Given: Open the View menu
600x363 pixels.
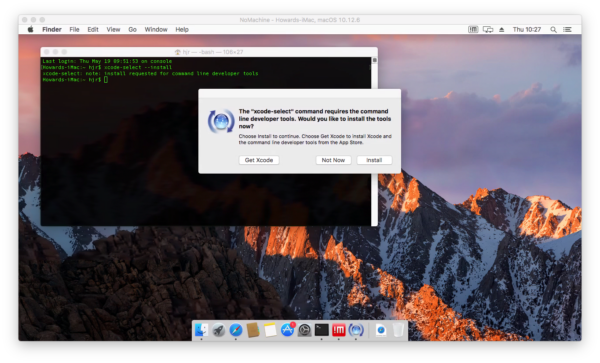Looking at the screenshot, I should pyautogui.click(x=113, y=29).
